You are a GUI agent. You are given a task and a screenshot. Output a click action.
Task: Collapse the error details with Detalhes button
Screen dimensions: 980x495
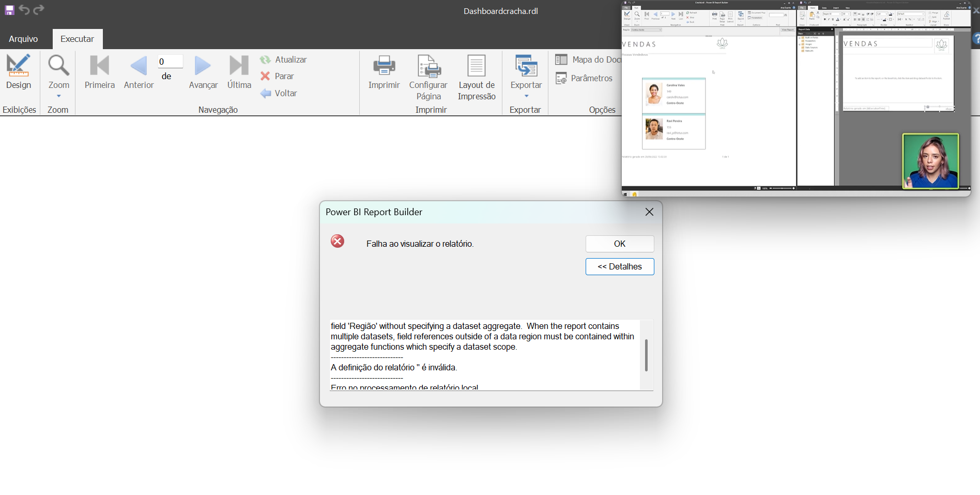point(620,266)
